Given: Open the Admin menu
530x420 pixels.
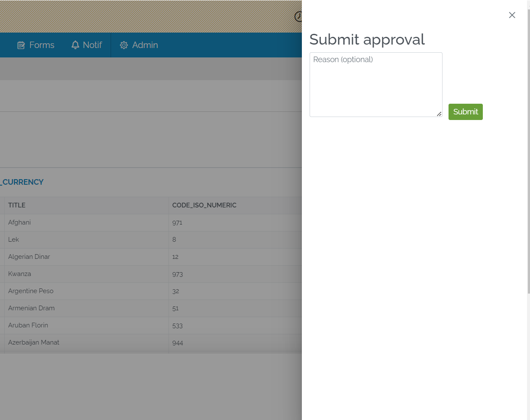Looking at the screenshot, I should (x=139, y=45).
